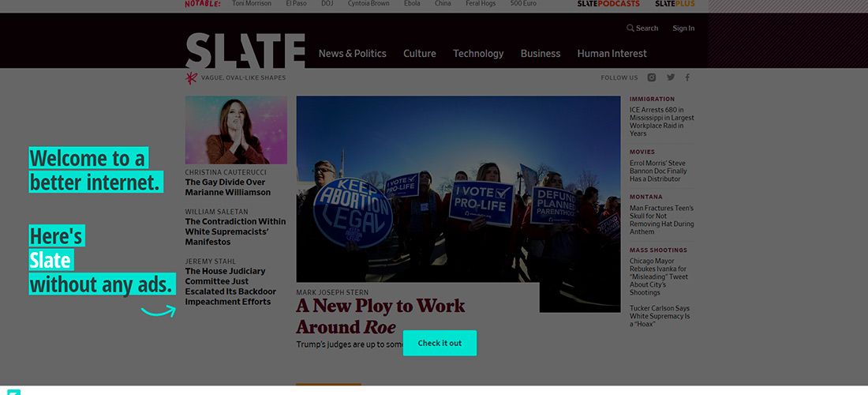Go to the Culture section
868x395 pixels.
(x=419, y=54)
